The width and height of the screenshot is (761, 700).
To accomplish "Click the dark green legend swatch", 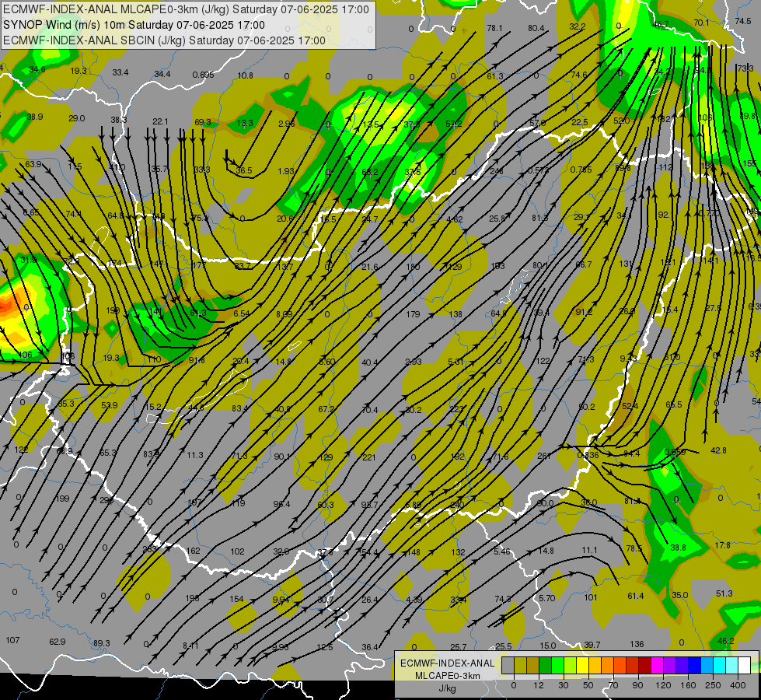I will [545, 666].
